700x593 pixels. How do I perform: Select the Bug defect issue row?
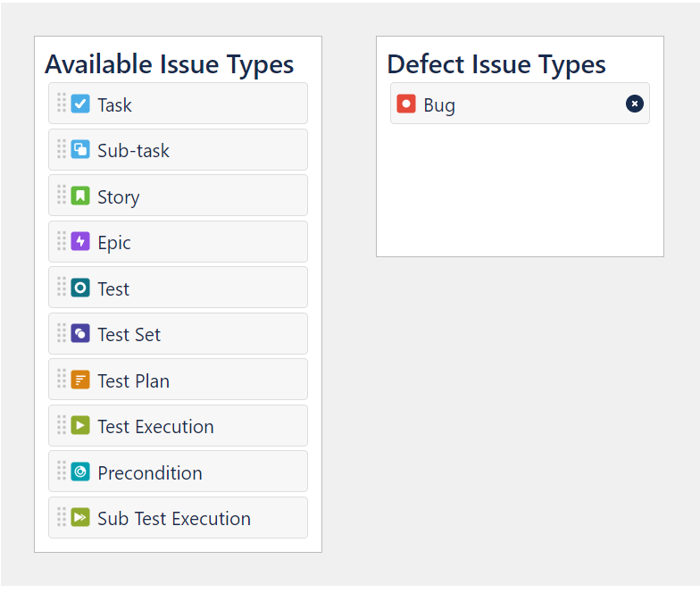coord(520,104)
